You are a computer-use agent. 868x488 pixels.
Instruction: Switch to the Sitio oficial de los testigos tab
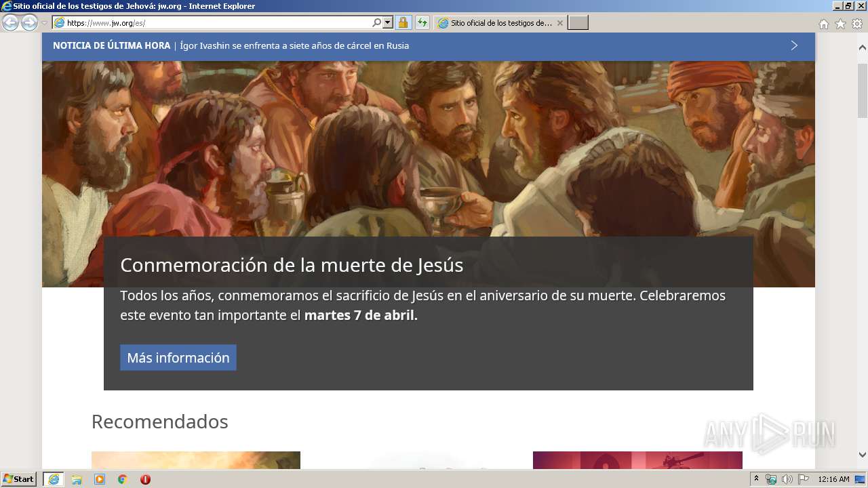click(500, 23)
